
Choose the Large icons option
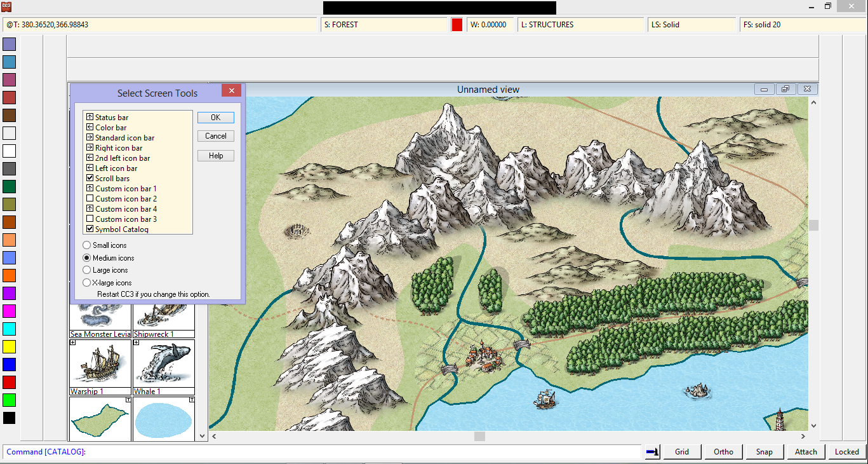click(x=87, y=270)
